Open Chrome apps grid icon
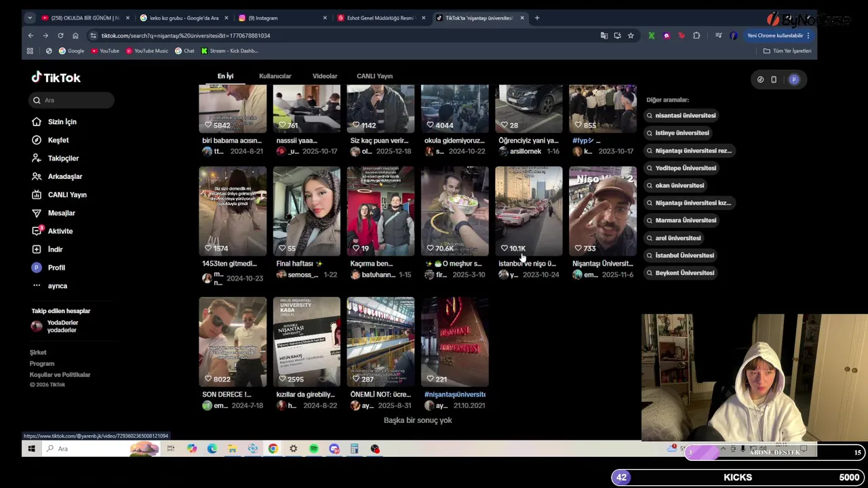The width and height of the screenshot is (868, 488). point(30,51)
